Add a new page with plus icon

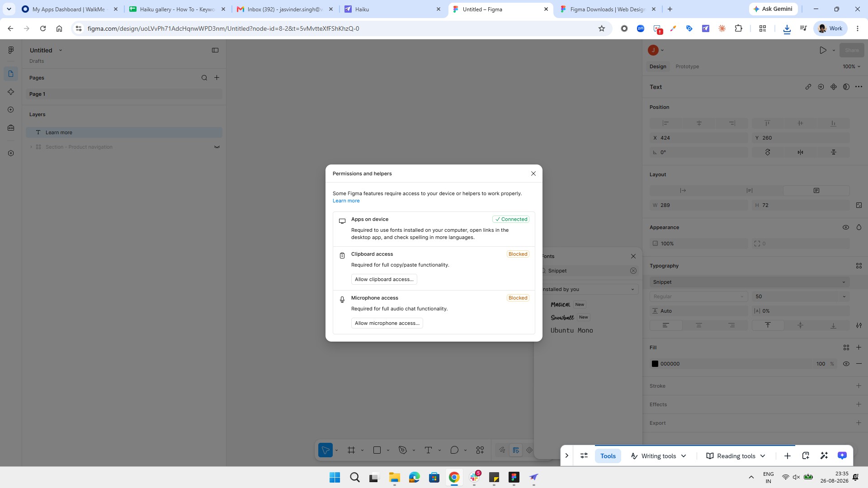click(x=217, y=78)
